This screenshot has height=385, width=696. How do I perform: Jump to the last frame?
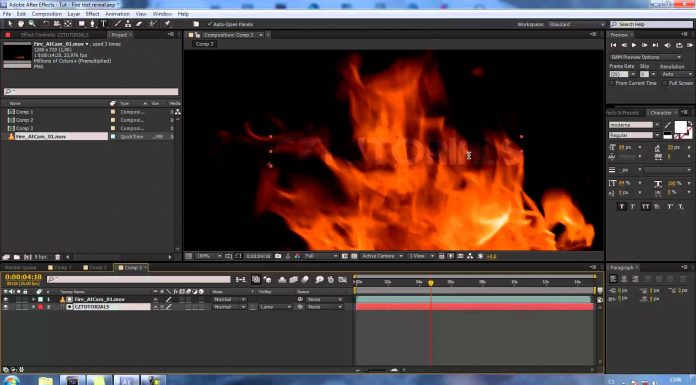656,45
